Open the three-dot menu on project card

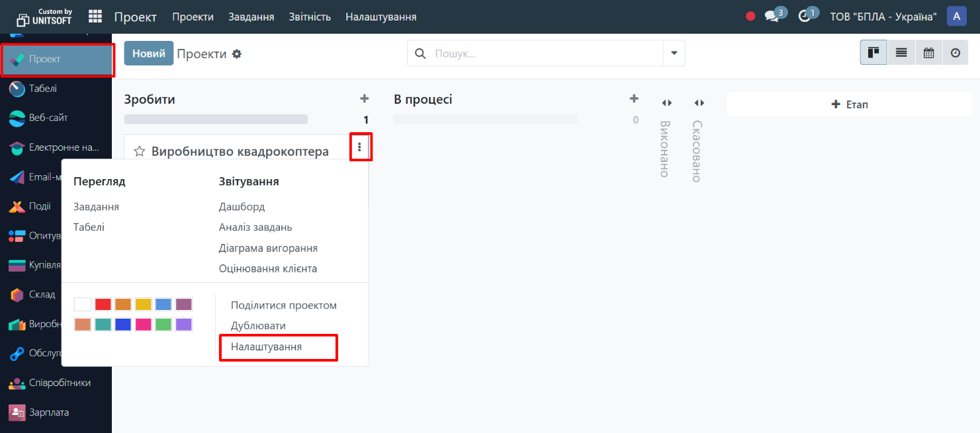click(359, 147)
